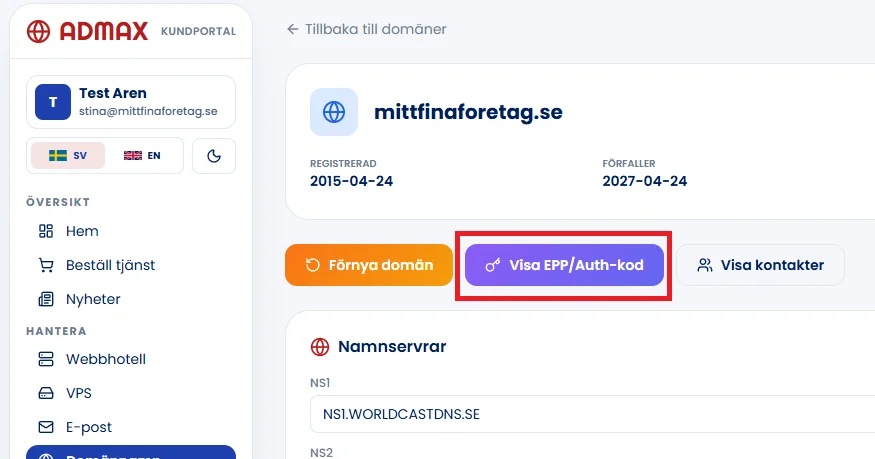Click the Visa kontakter button
875x459 pixels.
761,265
